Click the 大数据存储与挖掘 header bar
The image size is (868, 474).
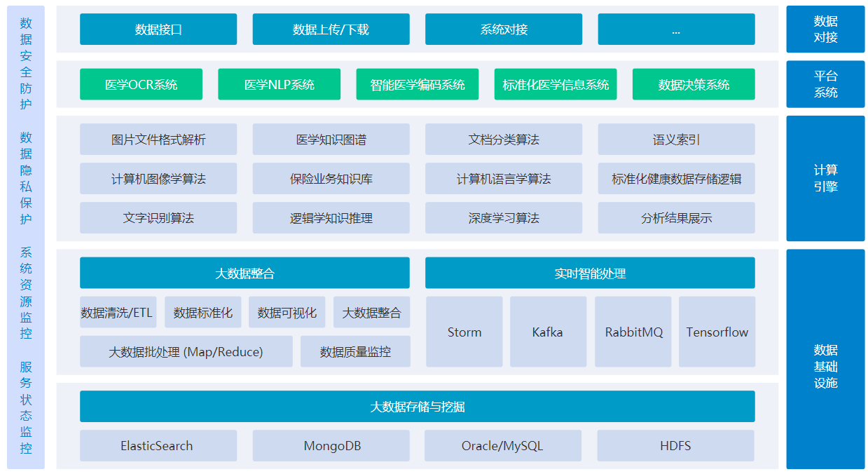click(x=418, y=407)
